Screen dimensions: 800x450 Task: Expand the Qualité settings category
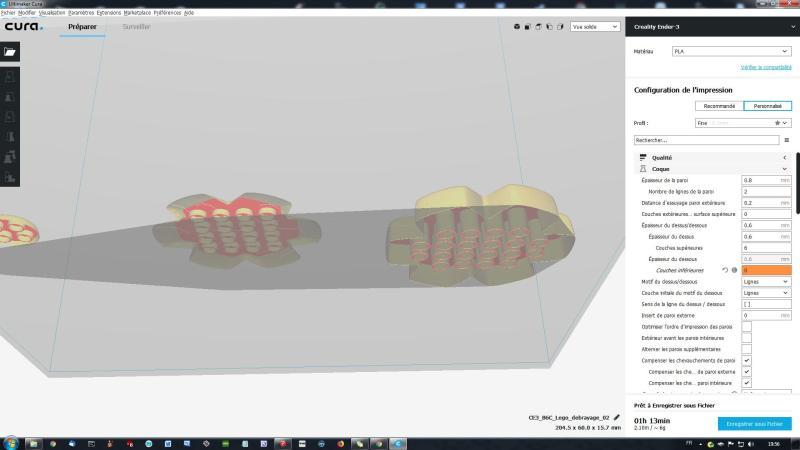coord(713,158)
